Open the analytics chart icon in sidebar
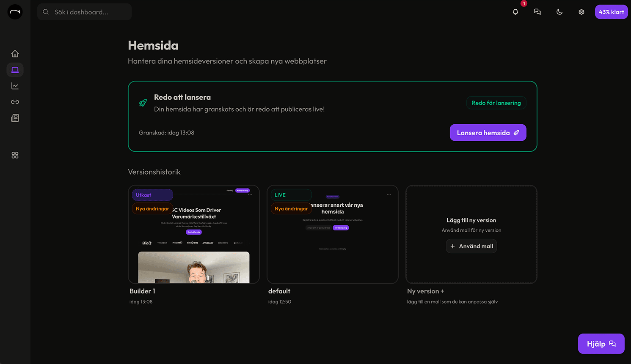 15,86
